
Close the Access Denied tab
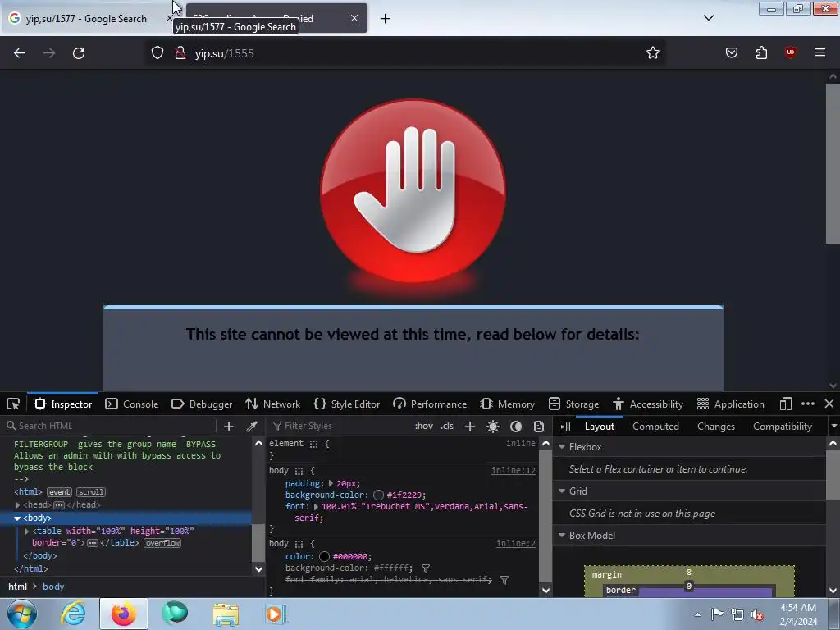(x=354, y=18)
